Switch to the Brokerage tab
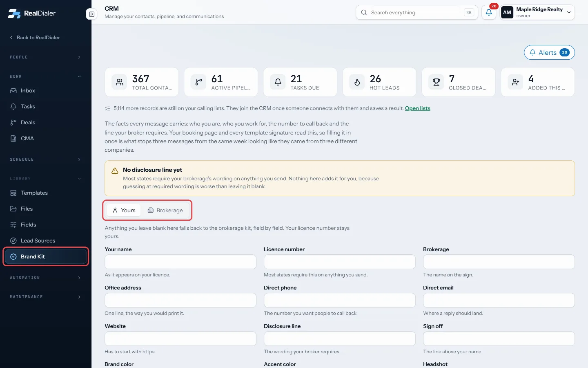The height and width of the screenshot is (368, 588). pos(165,211)
